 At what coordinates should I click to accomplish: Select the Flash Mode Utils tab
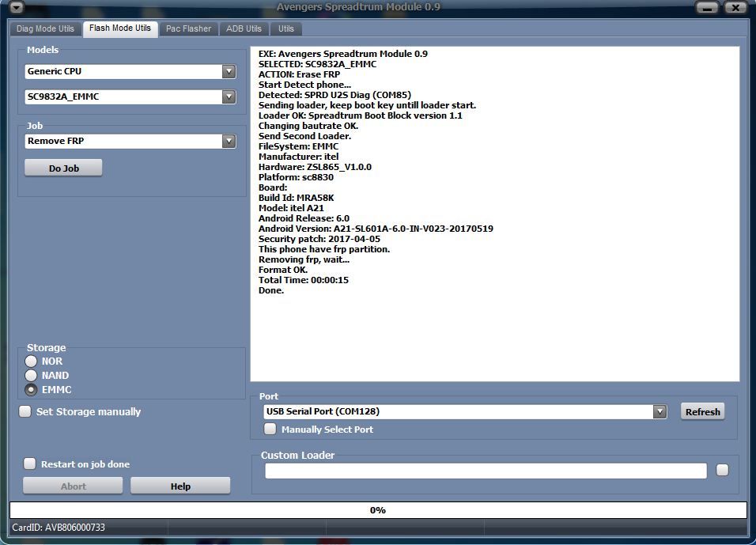coord(120,28)
